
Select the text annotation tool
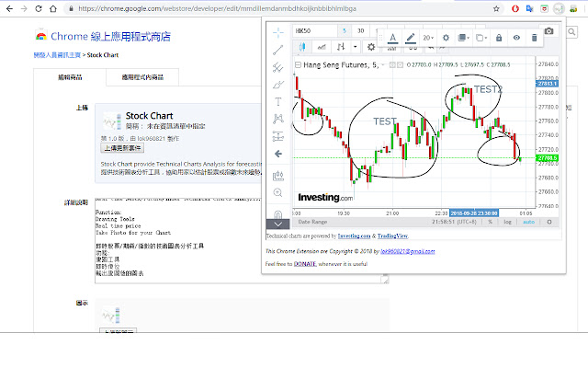coord(277,101)
